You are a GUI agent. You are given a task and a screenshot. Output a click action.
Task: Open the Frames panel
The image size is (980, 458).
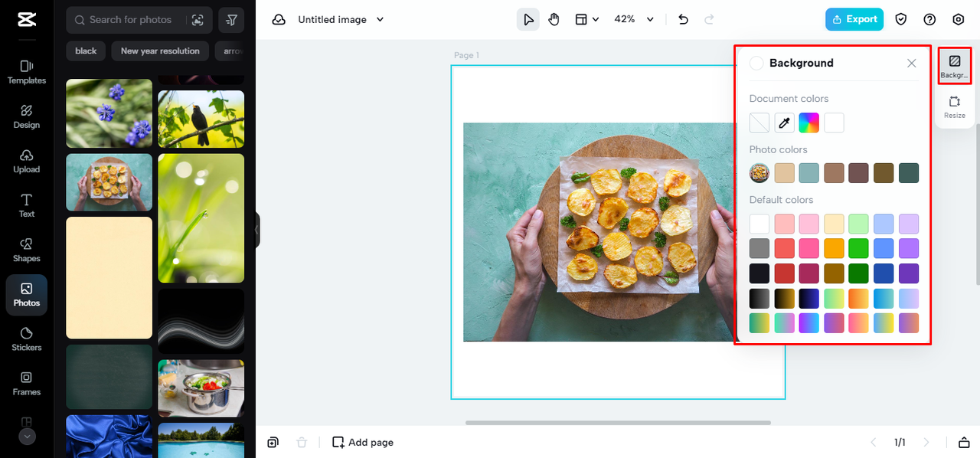pos(27,383)
